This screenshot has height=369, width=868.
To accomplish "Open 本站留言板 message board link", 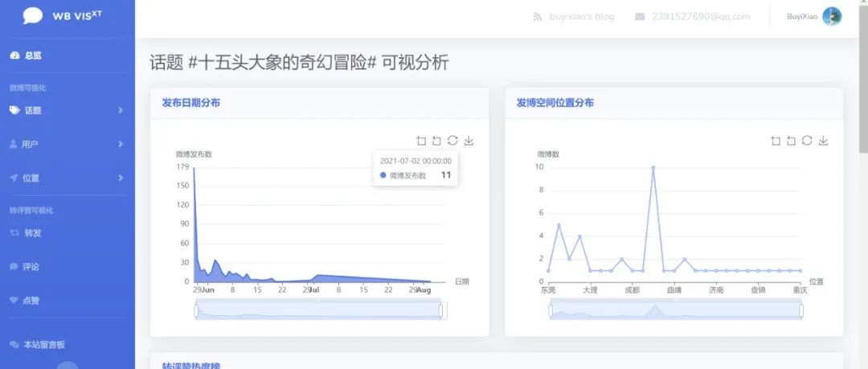I will 43,345.
